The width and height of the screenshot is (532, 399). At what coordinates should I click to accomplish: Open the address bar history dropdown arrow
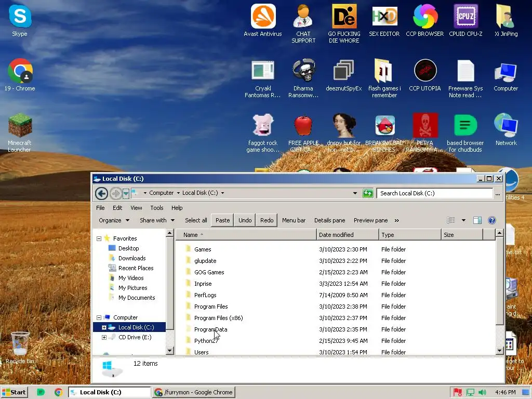(x=355, y=193)
